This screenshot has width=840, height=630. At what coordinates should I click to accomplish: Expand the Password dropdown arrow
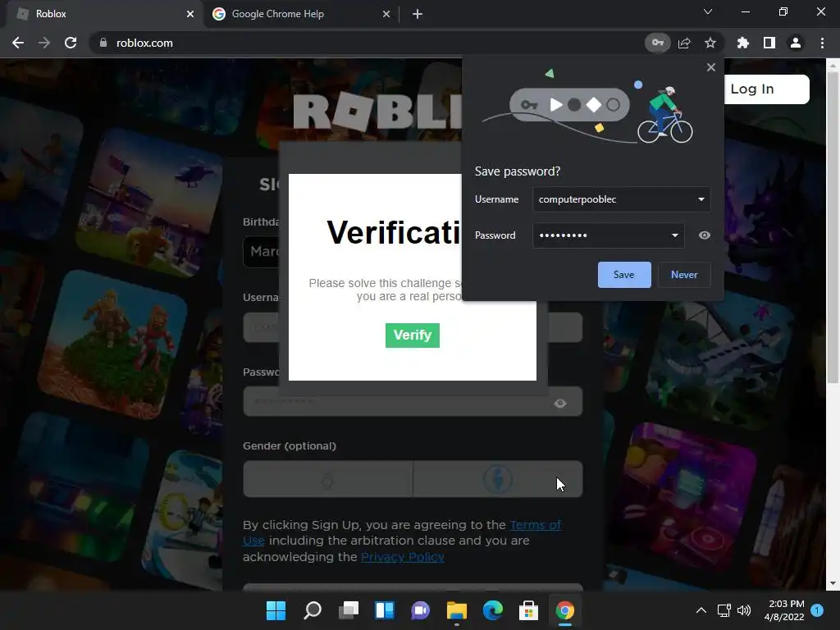point(674,235)
